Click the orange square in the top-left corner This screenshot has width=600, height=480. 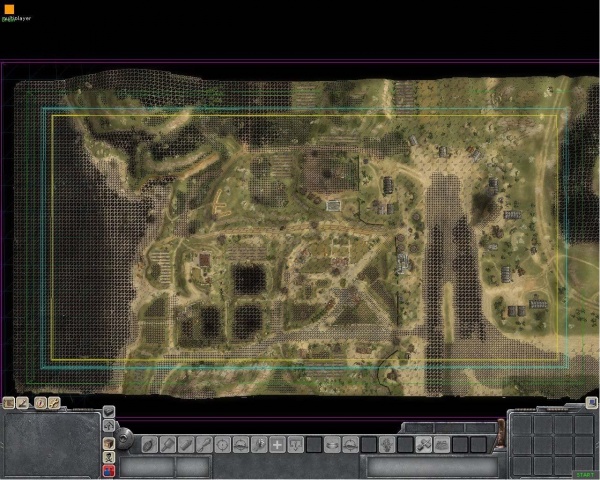[9, 9]
